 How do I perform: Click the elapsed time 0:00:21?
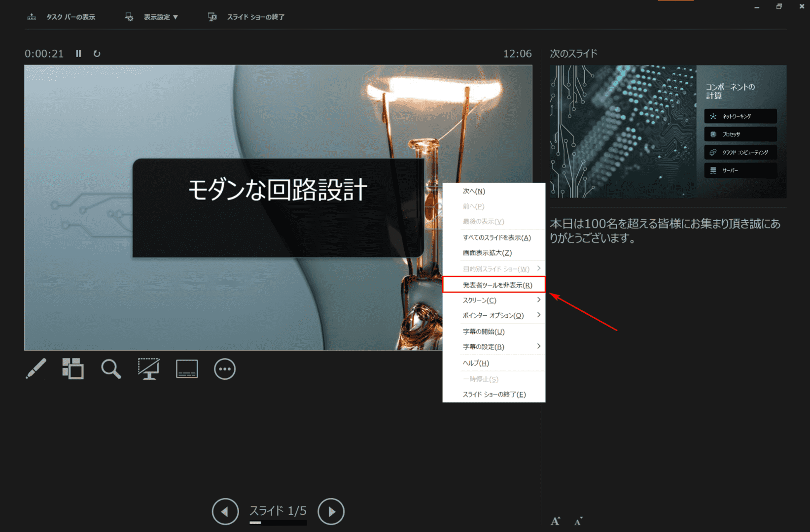point(44,54)
